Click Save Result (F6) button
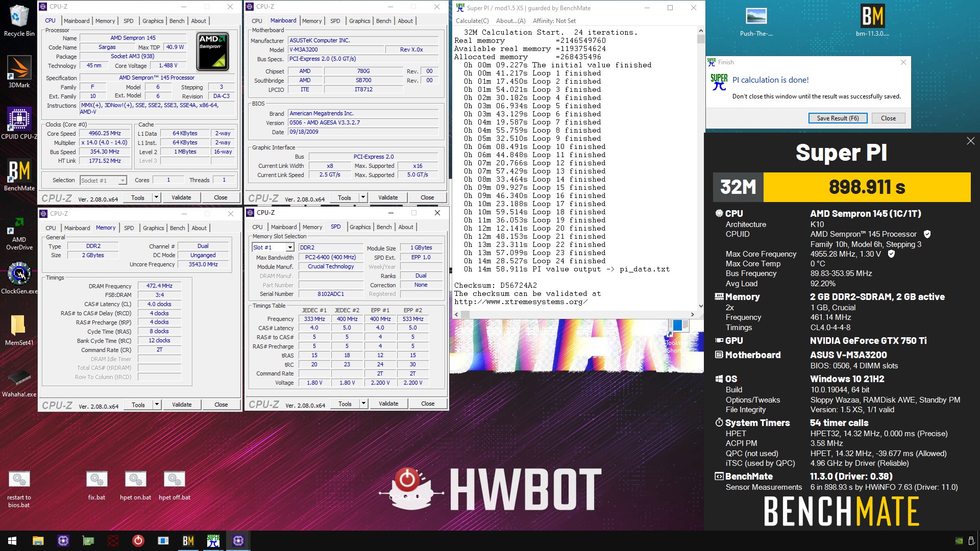This screenshot has height=551, width=980. pyautogui.click(x=838, y=118)
